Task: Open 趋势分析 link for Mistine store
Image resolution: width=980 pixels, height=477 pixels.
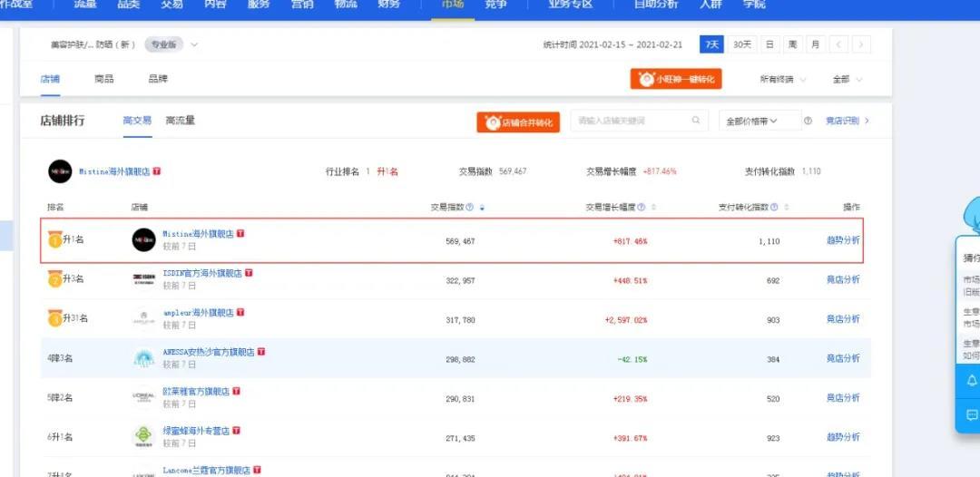Action: [842, 240]
